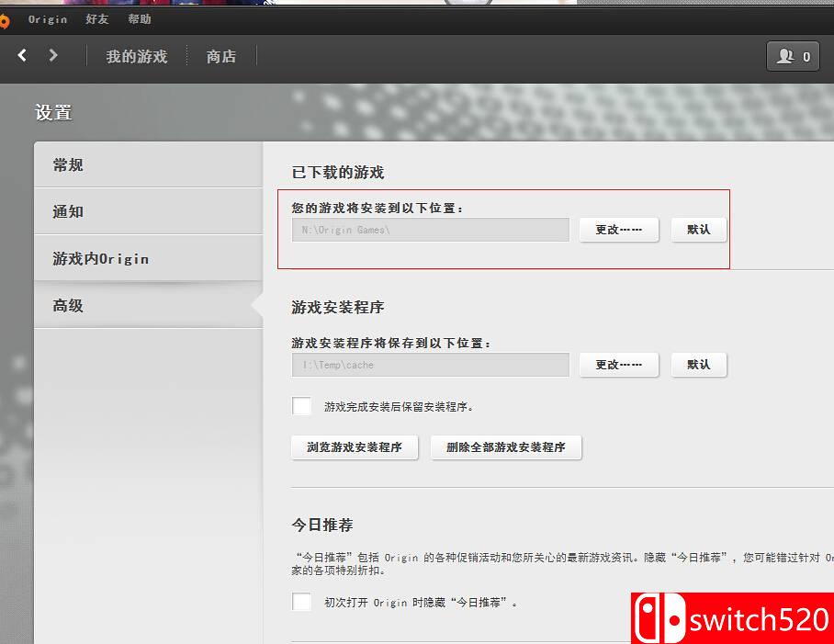Switch to the 商店 tab
Image resolution: width=834 pixels, height=644 pixels.
click(x=220, y=56)
